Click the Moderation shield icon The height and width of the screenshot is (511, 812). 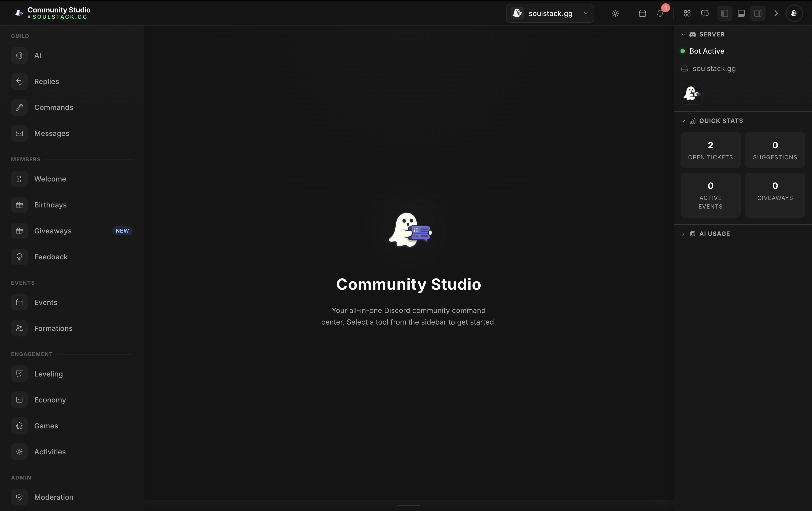19,497
